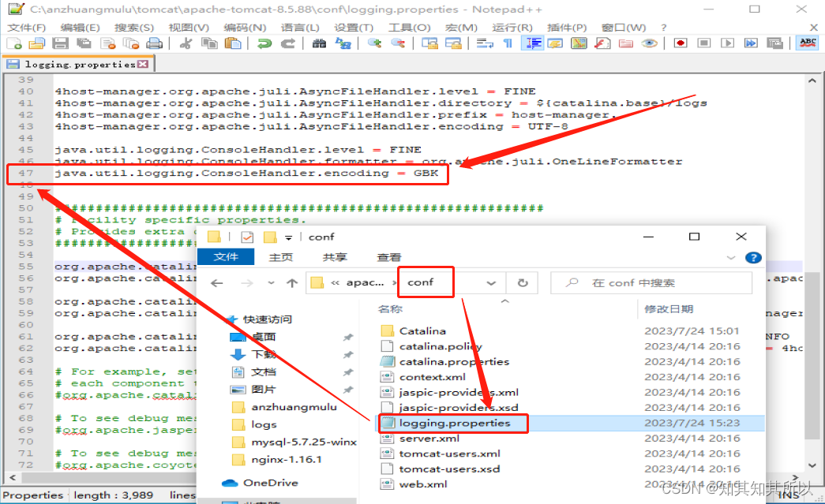
Task: Save the current file via toolbar
Action: 60,43
